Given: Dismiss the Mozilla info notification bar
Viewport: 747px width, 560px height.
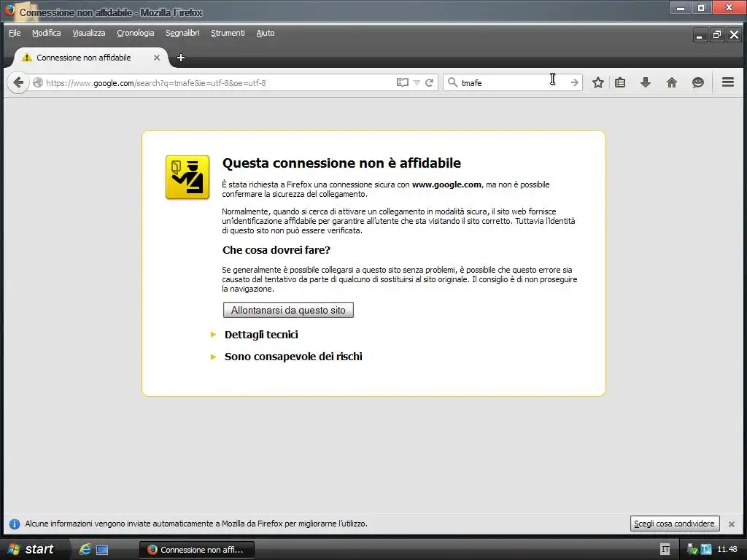Looking at the screenshot, I should pos(731,524).
